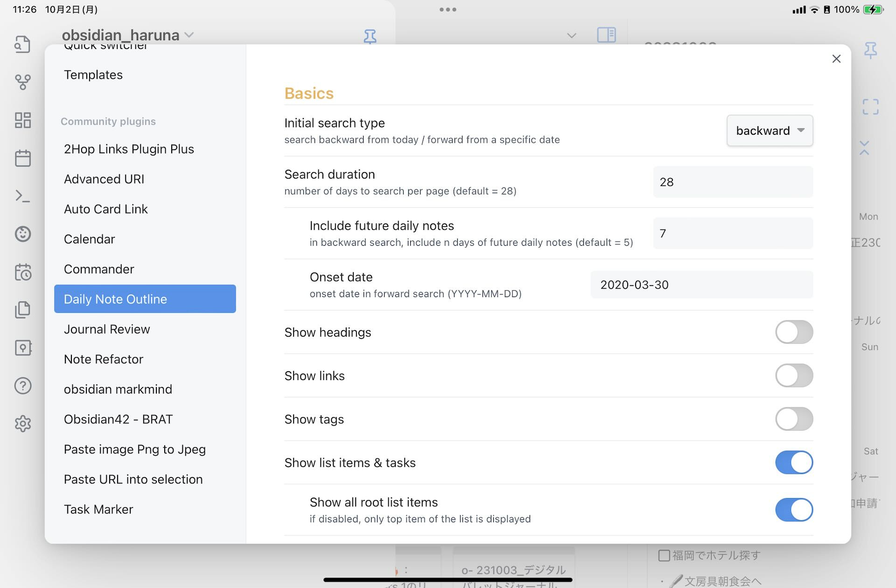Image resolution: width=896 pixels, height=588 pixels.
Task: Click the Onset date input field
Action: coord(701,284)
